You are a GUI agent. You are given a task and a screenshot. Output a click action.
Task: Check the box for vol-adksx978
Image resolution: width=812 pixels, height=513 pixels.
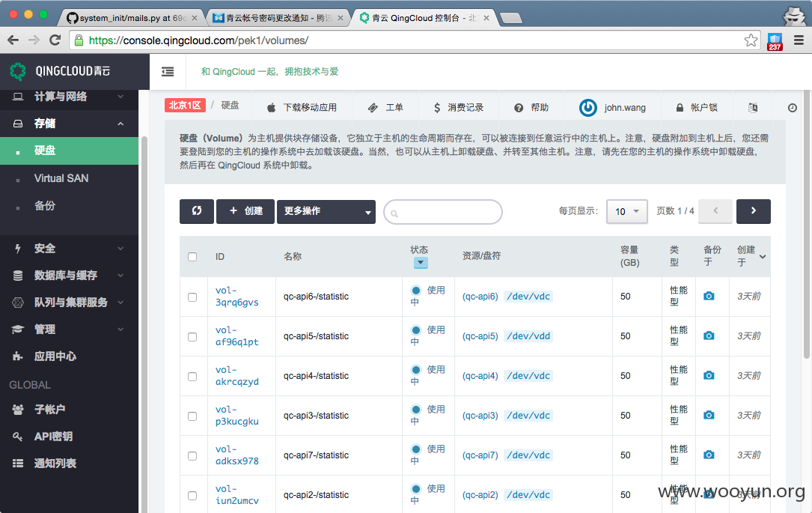pyautogui.click(x=192, y=455)
